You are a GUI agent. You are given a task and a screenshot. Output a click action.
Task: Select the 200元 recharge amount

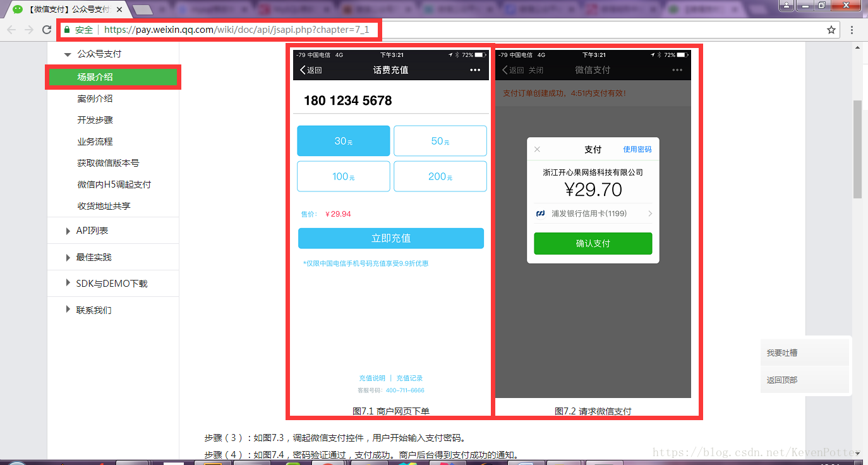[x=440, y=176]
